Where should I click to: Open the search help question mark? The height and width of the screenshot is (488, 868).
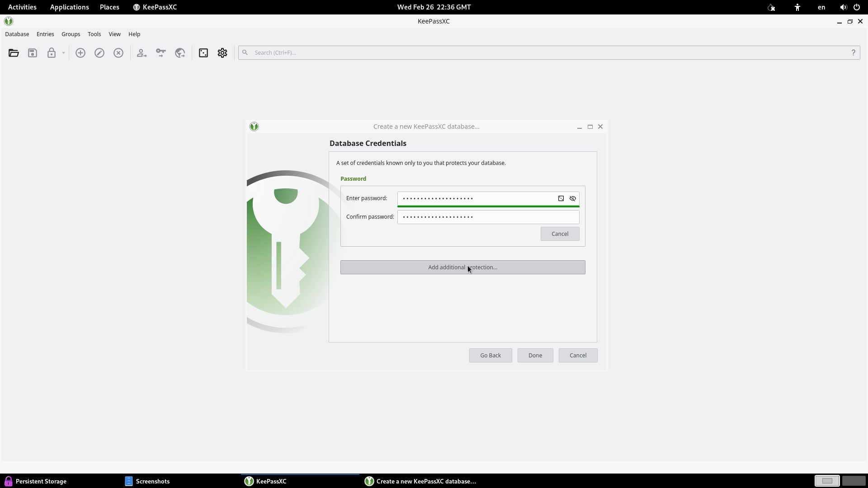(853, 52)
